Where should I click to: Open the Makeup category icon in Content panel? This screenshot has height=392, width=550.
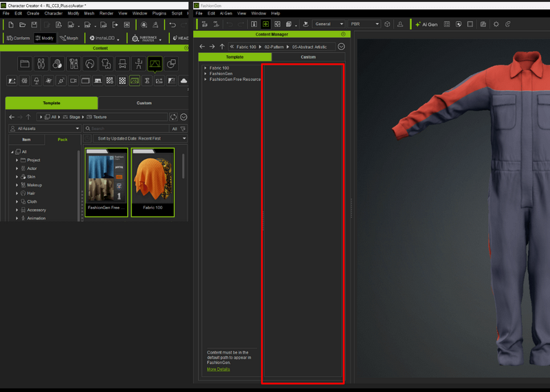point(74,64)
